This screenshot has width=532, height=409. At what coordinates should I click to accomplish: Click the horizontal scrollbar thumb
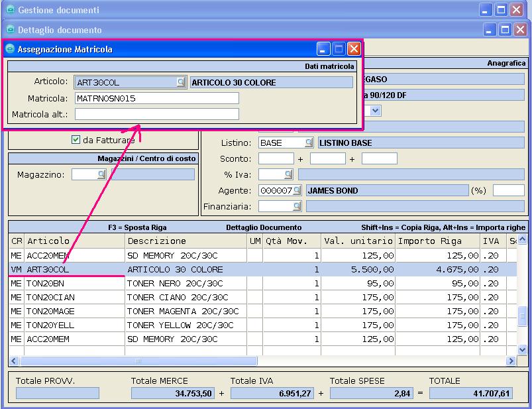tap(138, 361)
